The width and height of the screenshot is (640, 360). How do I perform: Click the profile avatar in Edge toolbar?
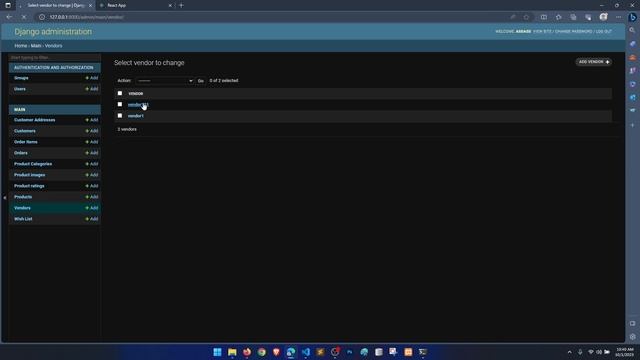tap(603, 17)
